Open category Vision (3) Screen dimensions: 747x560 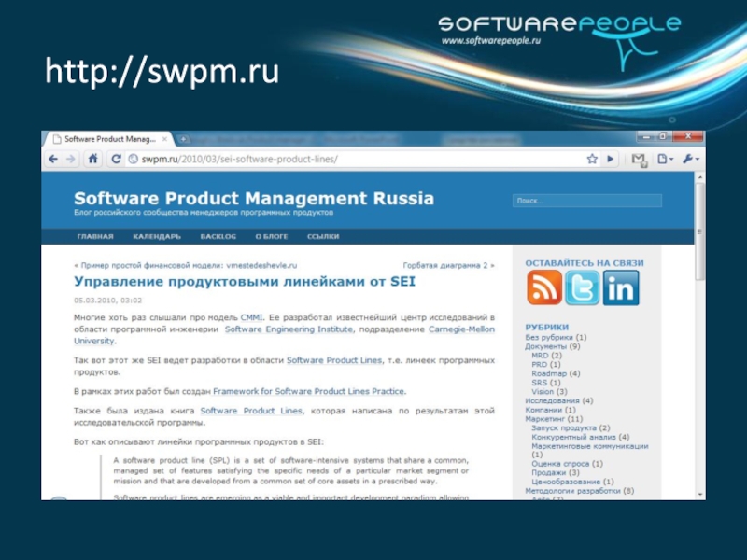click(549, 391)
